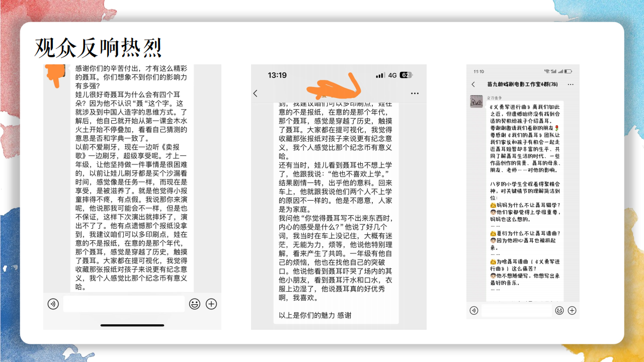Tap the battery indicator showing 62
644x362 pixels.
(x=406, y=75)
